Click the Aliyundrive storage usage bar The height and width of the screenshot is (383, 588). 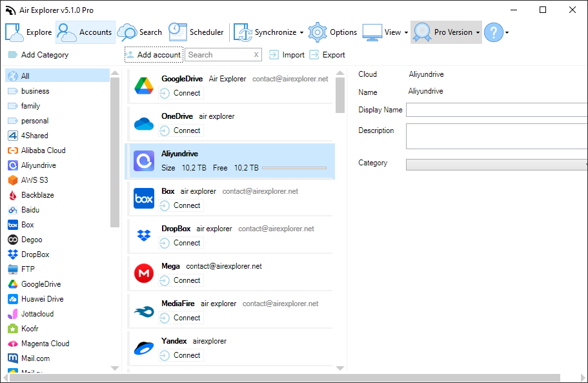[294, 168]
